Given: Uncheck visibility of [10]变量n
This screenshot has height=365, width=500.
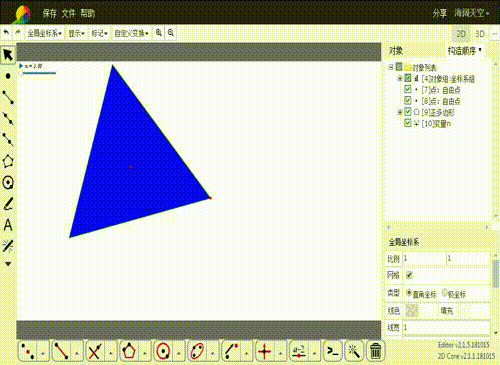Looking at the screenshot, I should pos(408,123).
